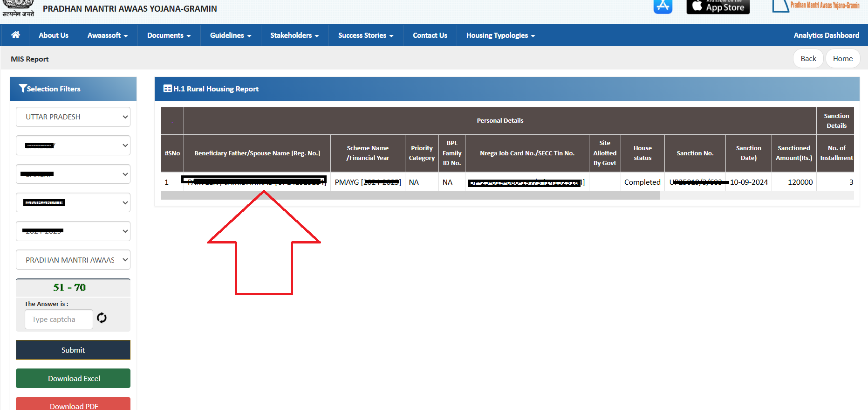This screenshot has height=410, width=868.
Task: Go to the home icon in navbar
Action: 15,35
